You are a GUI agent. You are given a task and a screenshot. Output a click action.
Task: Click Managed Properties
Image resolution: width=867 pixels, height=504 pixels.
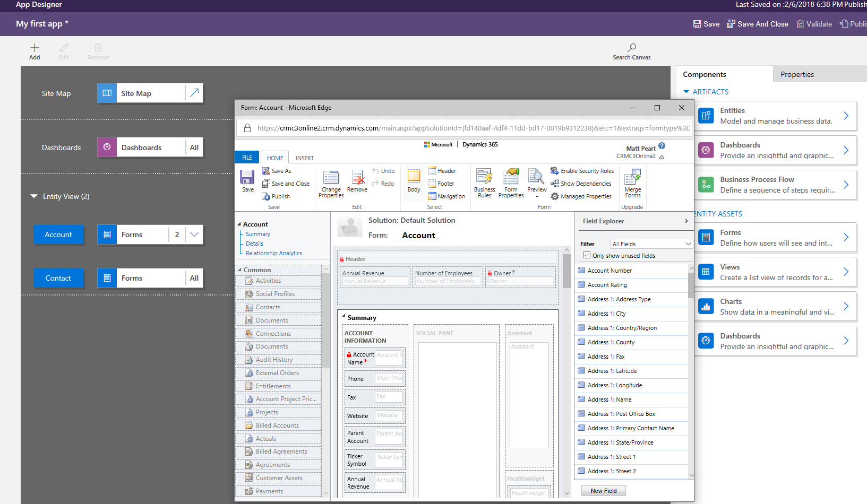pos(581,196)
